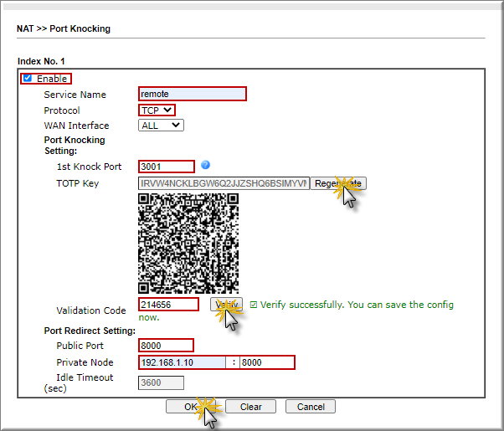Click the 'Index No. 1' label
The image size is (504, 431).
41,61
